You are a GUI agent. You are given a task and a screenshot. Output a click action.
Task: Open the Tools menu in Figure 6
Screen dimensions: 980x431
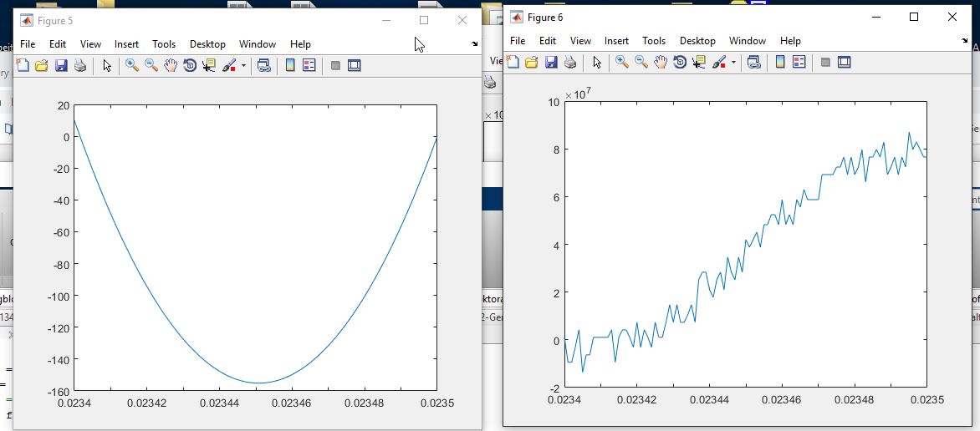tap(654, 41)
